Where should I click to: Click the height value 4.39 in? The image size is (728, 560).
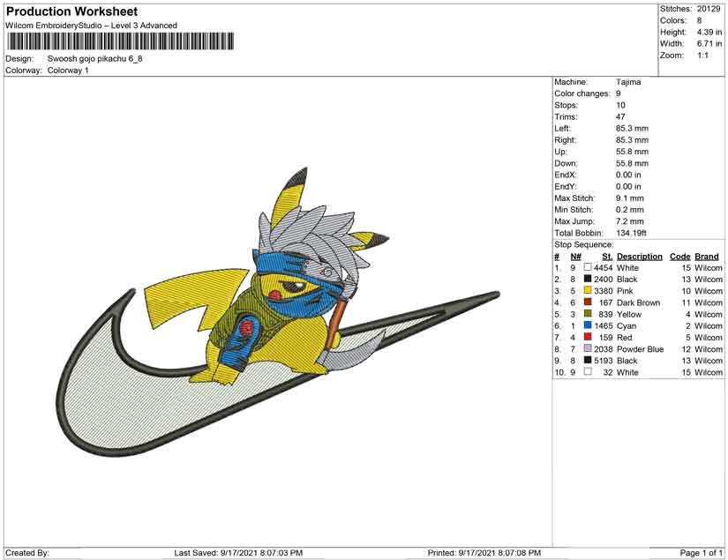tap(709, 32)
